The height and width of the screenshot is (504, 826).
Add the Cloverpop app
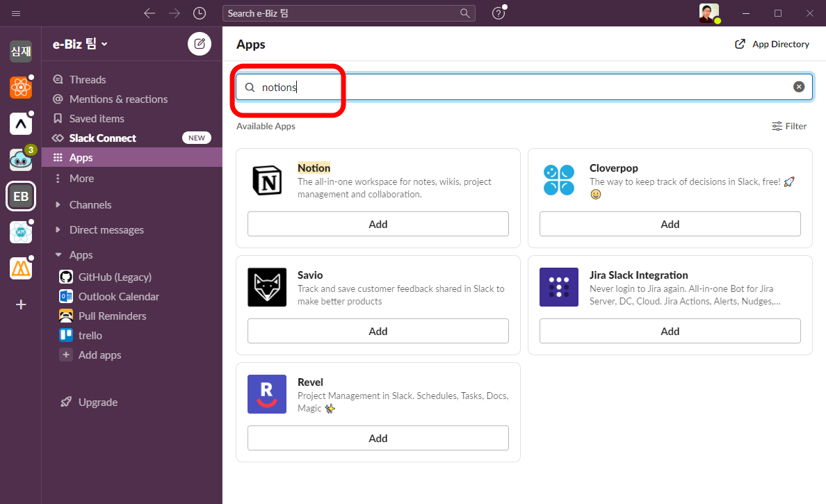pos(670,224)
